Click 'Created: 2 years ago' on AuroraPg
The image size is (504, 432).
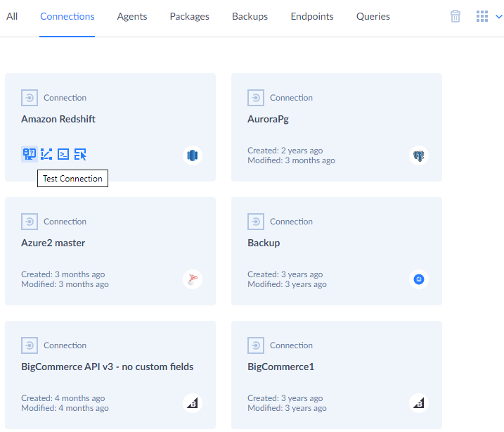(285, 151)
